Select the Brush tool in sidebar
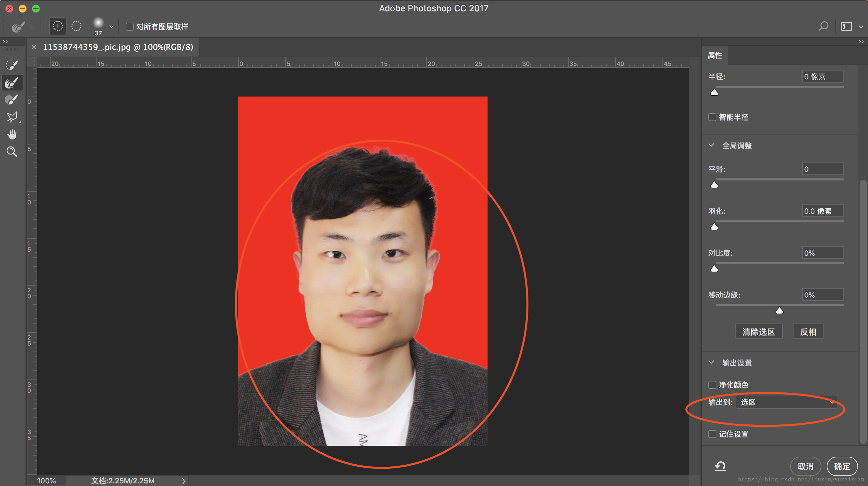 pyautogui.click(x=12, y=100)
